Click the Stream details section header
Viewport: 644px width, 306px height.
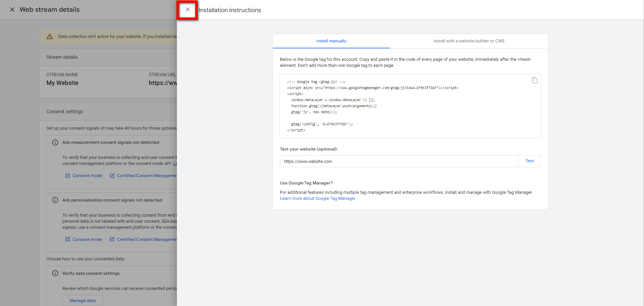(x=62, y=57)
